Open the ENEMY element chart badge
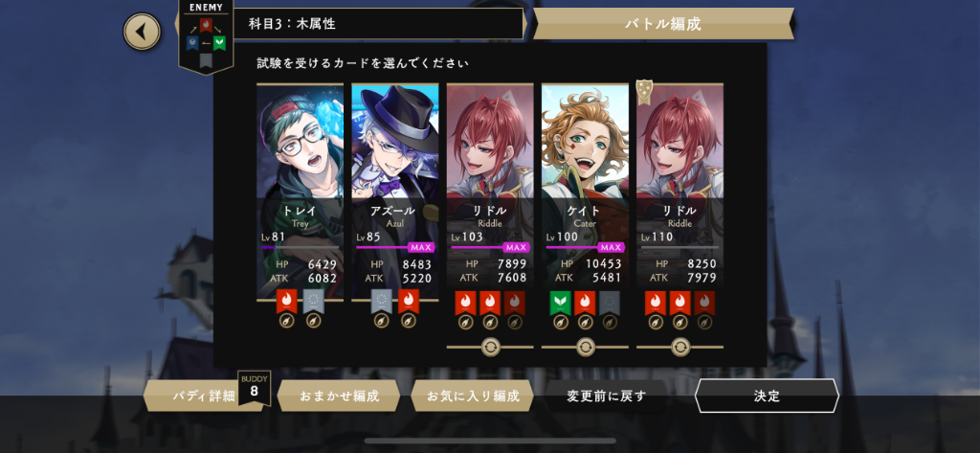Viewport: 980px width, 453px height. point(207,36)
